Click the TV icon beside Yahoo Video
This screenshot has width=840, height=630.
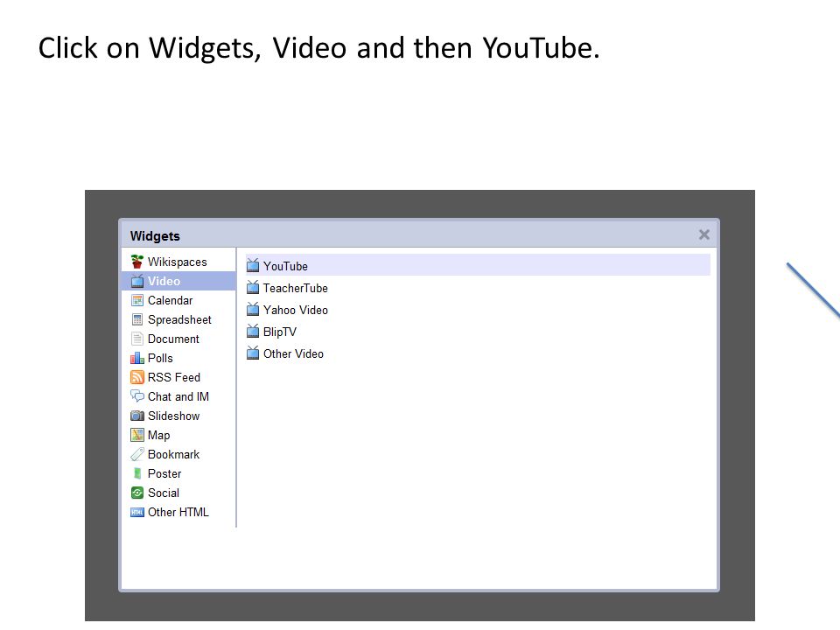[253, 309]
